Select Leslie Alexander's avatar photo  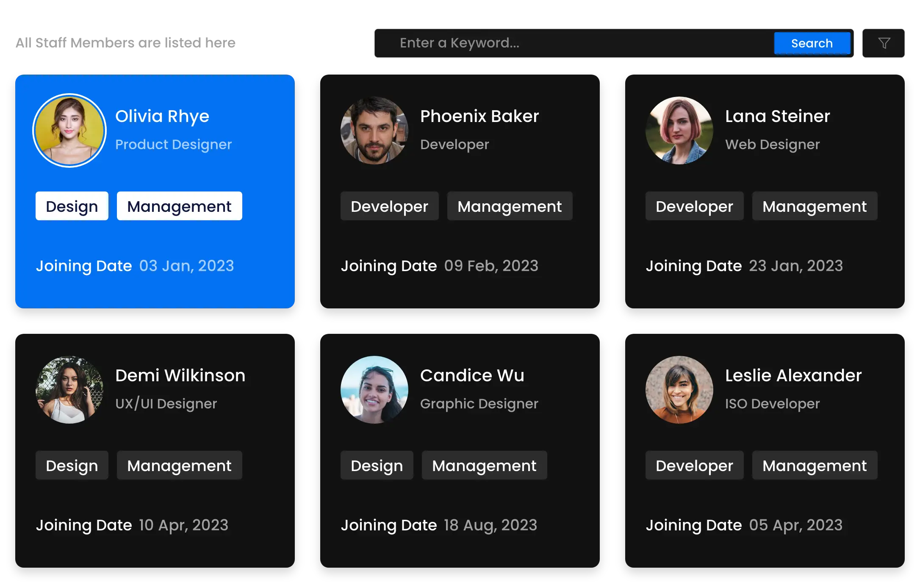679,390
